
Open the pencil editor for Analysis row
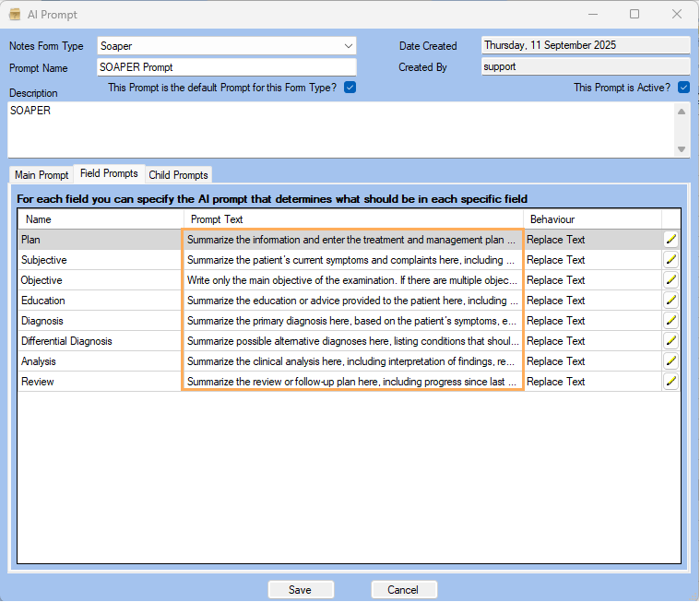coord(670,361)
